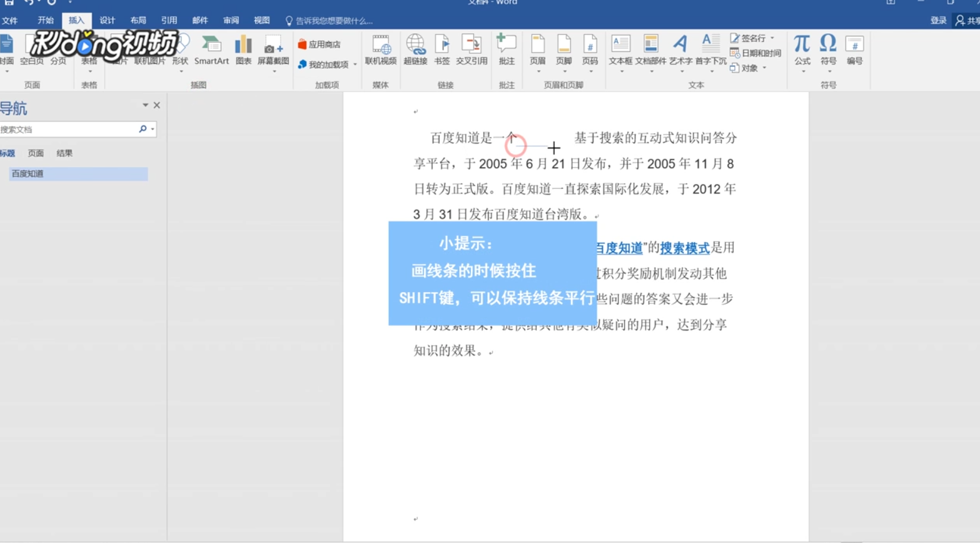Insert online video (联机视频)
This screenshot has height=543, width=980.
point(381,51)
